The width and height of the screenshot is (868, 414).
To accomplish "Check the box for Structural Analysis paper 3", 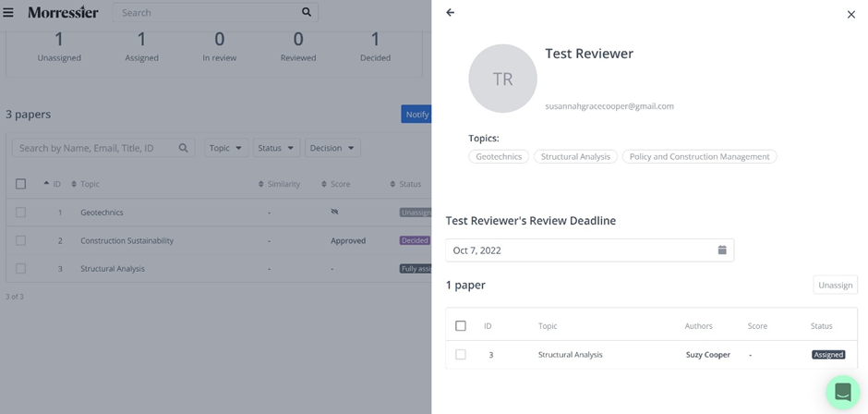I will tap(461, 355).
